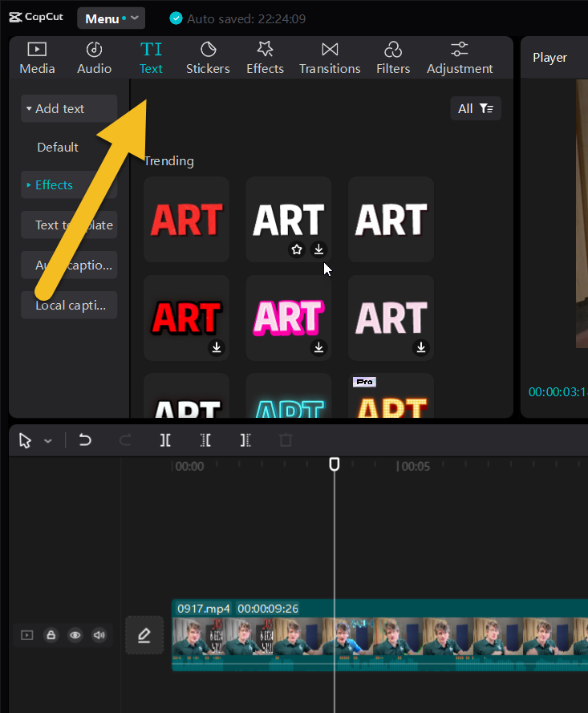Open the Transitions tab

coord(330,59)
